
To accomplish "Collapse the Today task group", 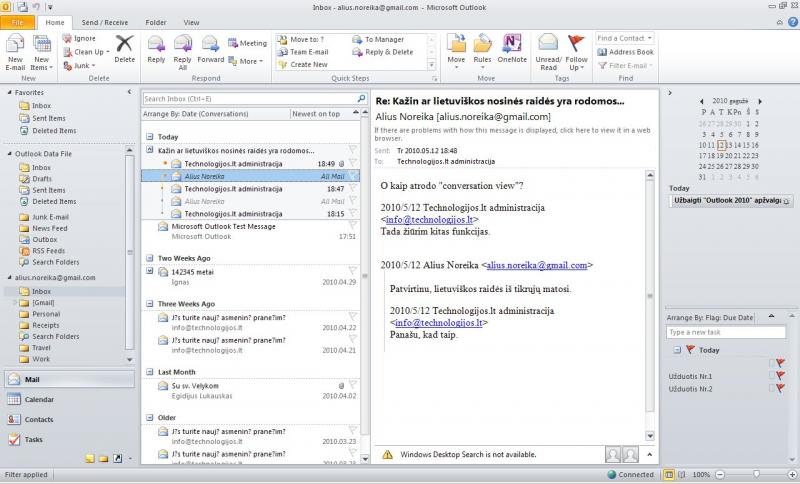I will [677, 350].
